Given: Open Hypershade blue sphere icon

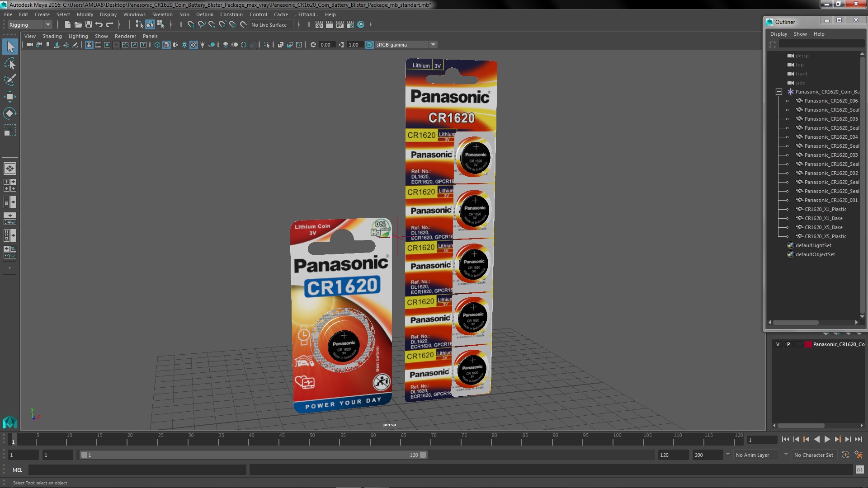Looking at the screenshot, I should (361, 25).
